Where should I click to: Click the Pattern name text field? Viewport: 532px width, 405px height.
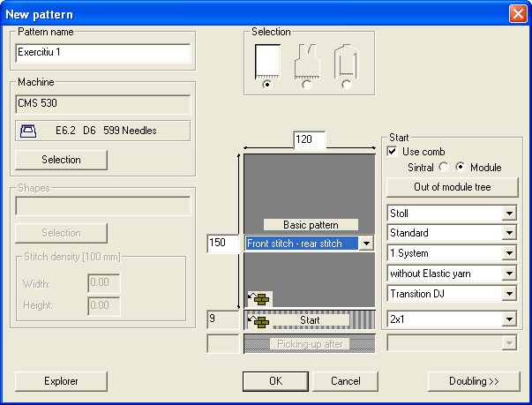pos(103,52)
